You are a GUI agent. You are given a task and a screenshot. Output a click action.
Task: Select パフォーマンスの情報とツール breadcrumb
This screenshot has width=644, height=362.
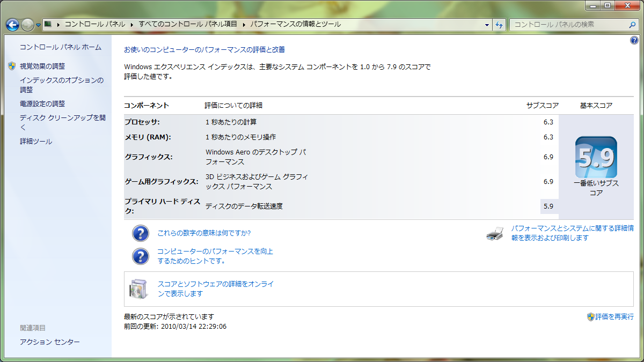295,24
